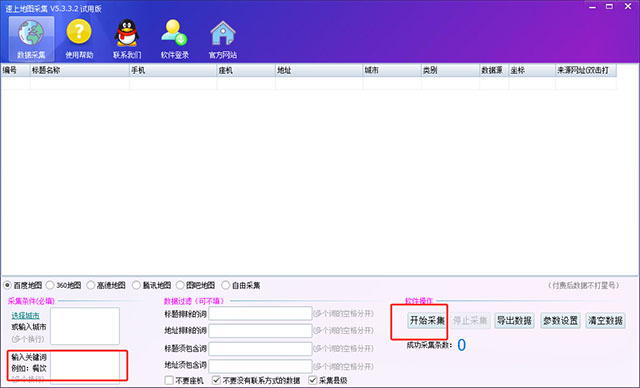The image size is (640, 388).
Task: Click the 地址排除的词 input field
Action: pos(260,330)
